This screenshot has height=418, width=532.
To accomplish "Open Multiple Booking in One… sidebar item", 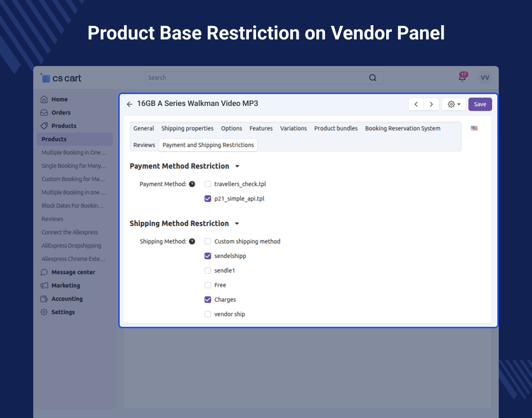I will [74, 152].
